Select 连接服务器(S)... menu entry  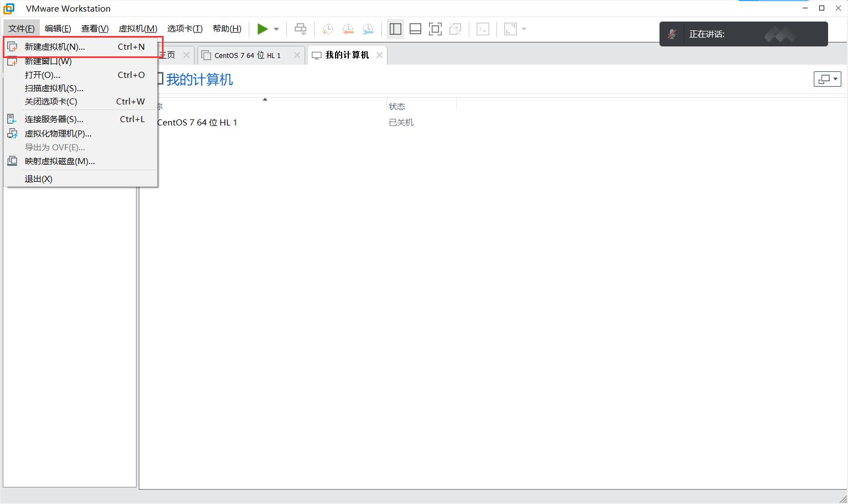click(x=81, y=119)
